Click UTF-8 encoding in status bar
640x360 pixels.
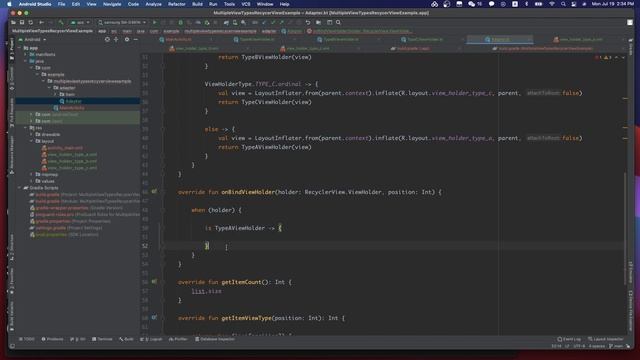579,346
